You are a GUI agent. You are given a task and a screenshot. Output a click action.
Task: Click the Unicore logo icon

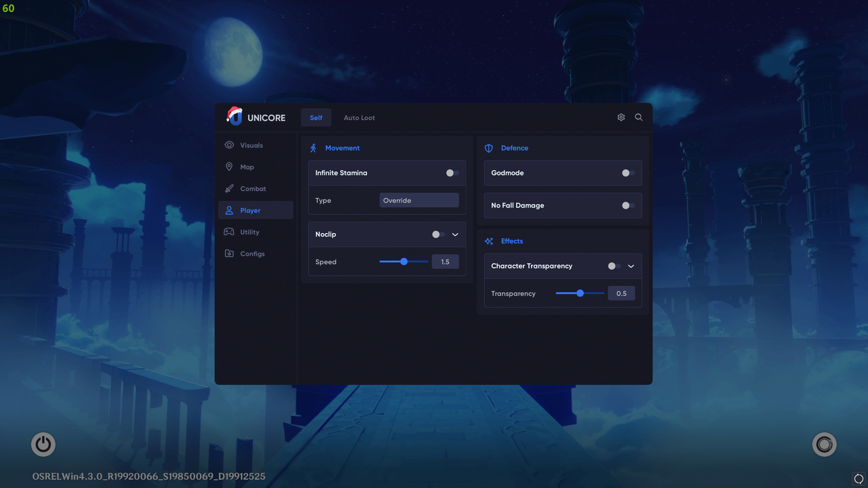tap(235, 117)
